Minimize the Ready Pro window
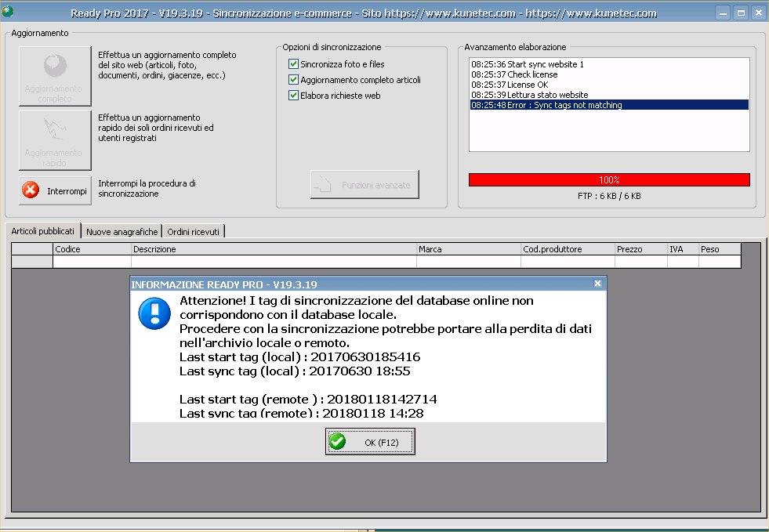 (723, 13)
